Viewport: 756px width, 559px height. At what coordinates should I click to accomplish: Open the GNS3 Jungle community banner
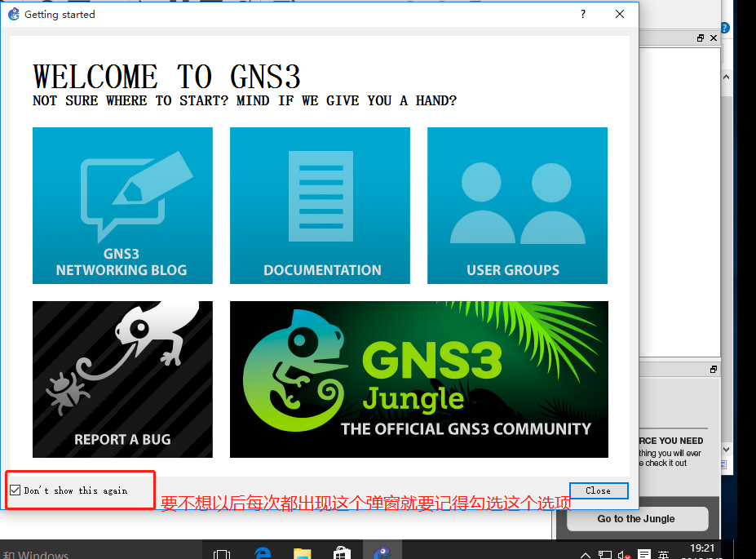419,379
